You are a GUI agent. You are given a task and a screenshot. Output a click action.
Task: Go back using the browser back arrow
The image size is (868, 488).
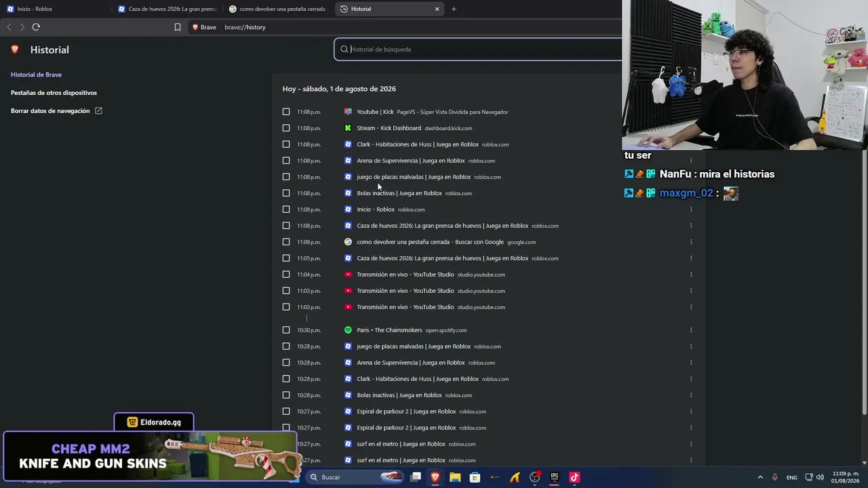[x=9, y=27]
